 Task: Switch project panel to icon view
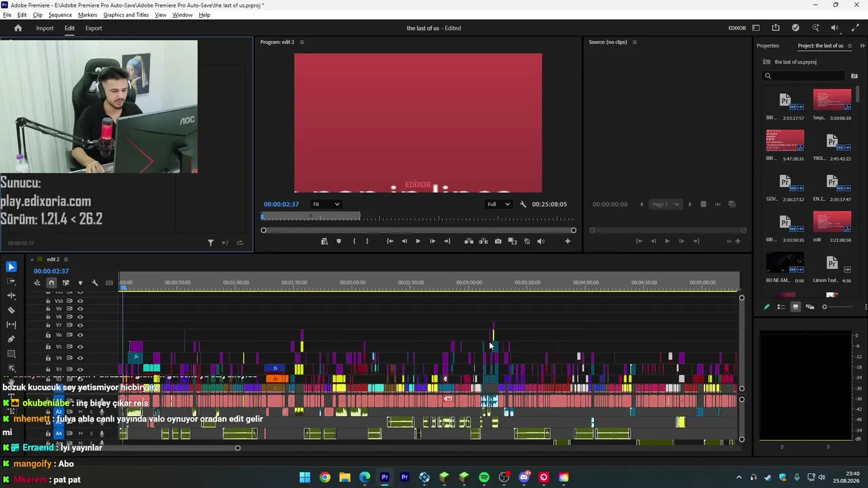tap(795, 307)
